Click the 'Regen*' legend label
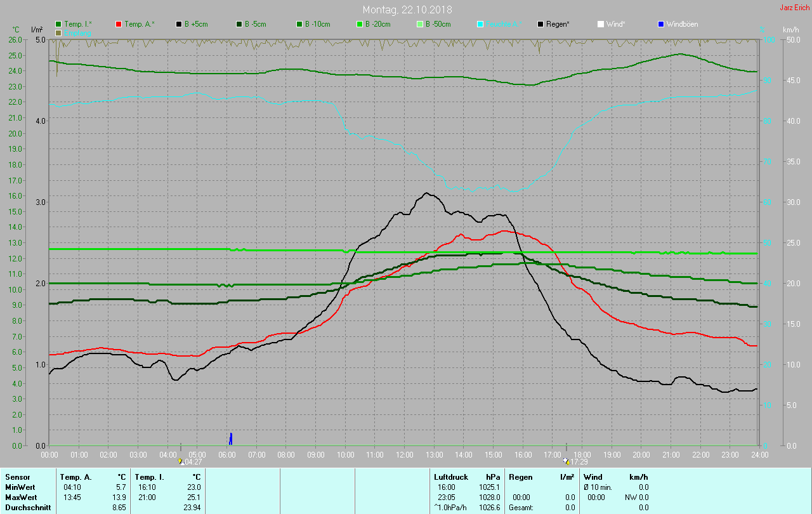Viewport: 812px width, 514px height. click(558, 24)
